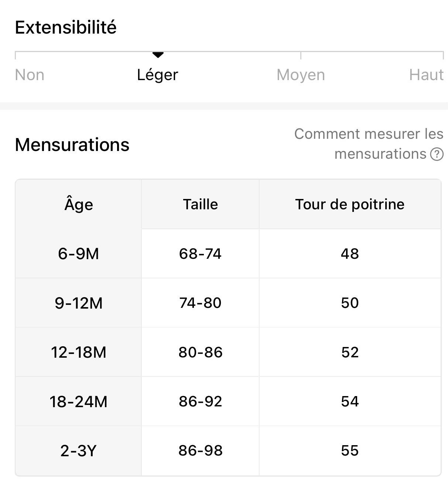The image size is (448, 488).
Task: Select the 'Non' stretch label
Action: coord(30,75)
